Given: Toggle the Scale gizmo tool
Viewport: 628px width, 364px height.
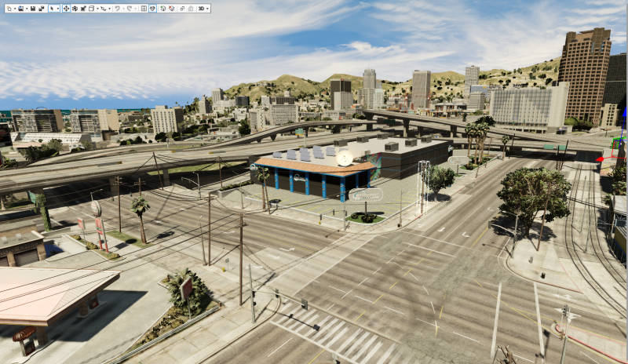Looking at the screenshot, I should point(83,9).
